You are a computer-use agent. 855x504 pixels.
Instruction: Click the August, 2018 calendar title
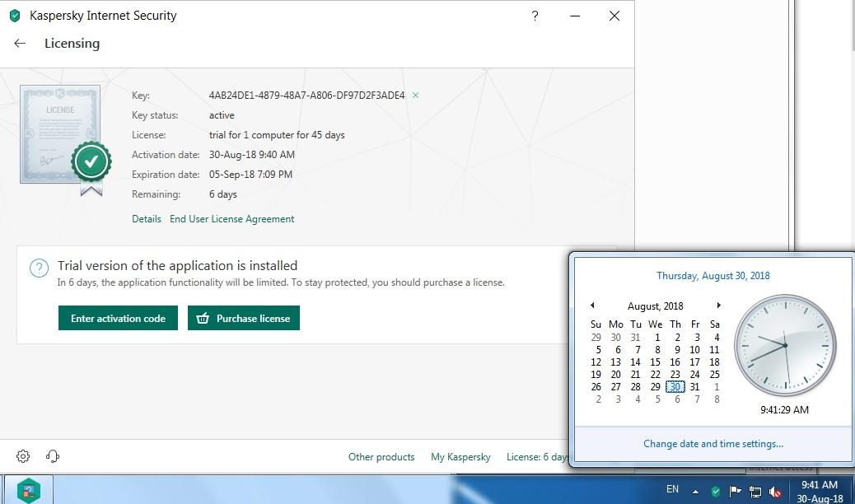tap(656, 306)
